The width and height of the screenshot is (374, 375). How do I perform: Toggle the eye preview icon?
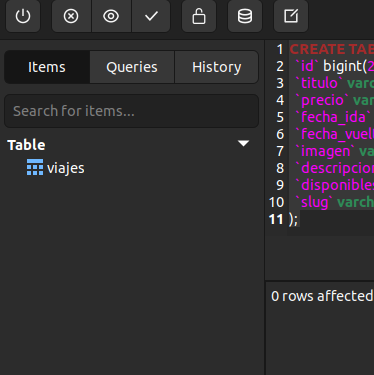pos(111,16)
